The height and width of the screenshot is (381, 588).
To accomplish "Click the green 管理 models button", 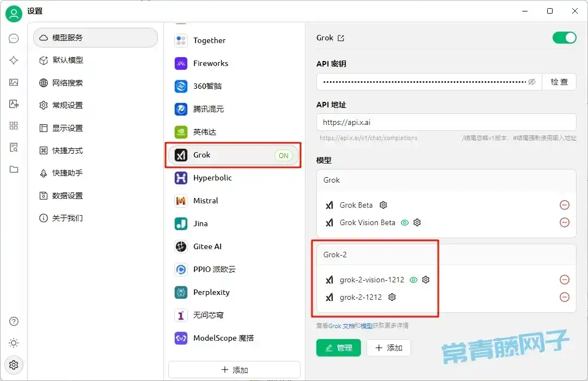I will click(339, 348).
